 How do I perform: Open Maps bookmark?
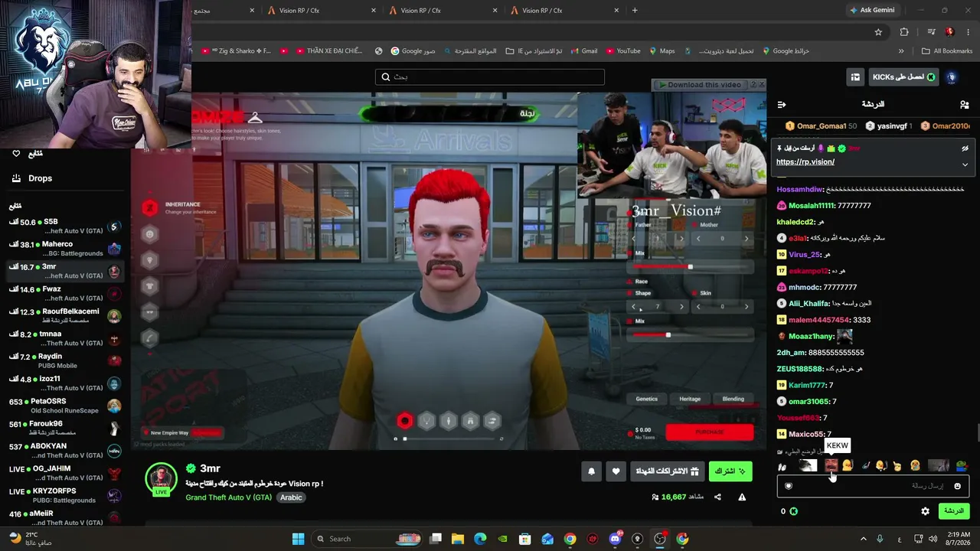[662, 51]
